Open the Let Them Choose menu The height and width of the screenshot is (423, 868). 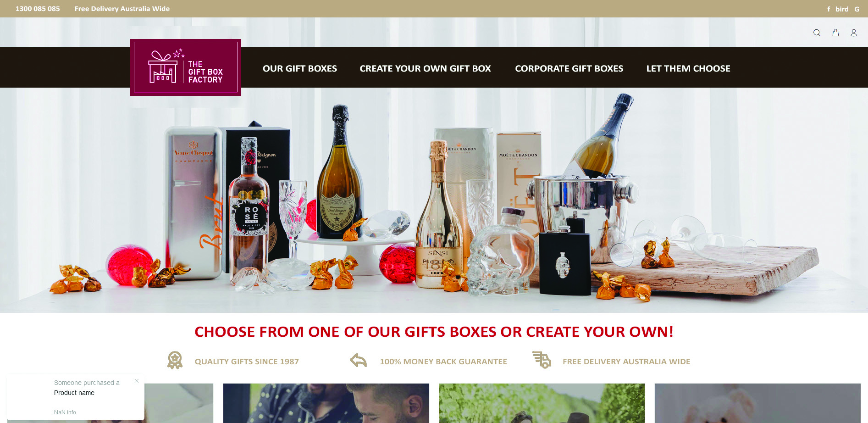tap(688, 68)
